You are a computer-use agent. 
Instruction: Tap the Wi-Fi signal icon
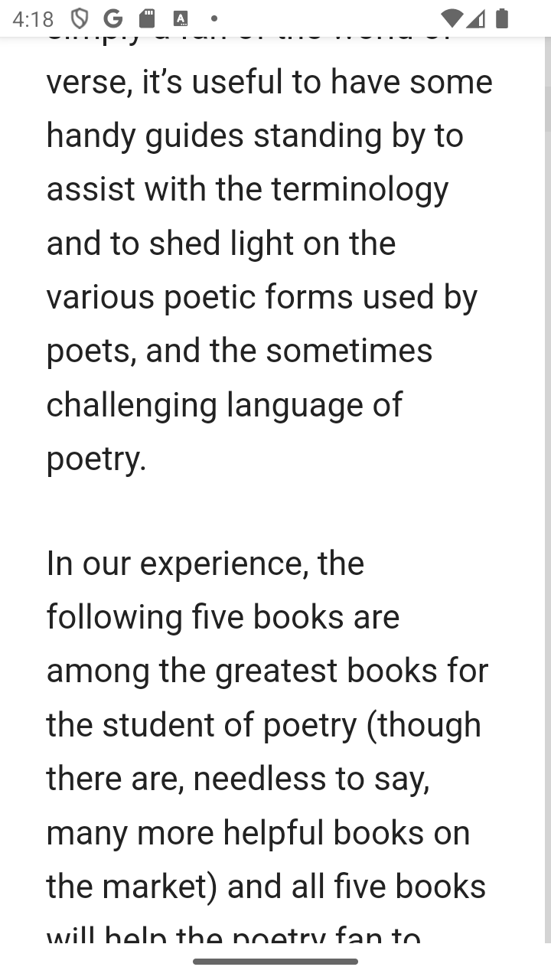[x=452, y=18]
